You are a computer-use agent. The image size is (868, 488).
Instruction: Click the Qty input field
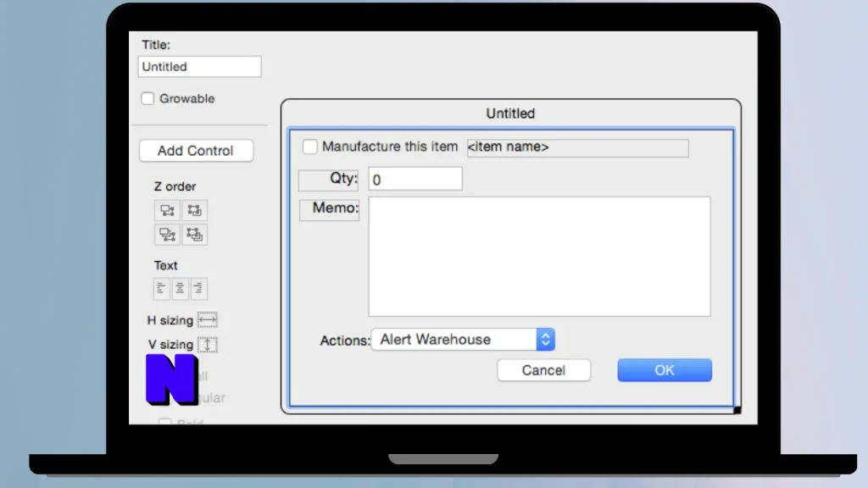click(415, 180)
